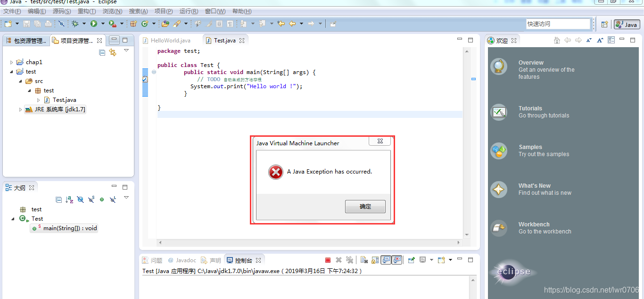The image size is (644, 299).
Task: Open the 文件(F) menu
Action: tap(12, 11)
